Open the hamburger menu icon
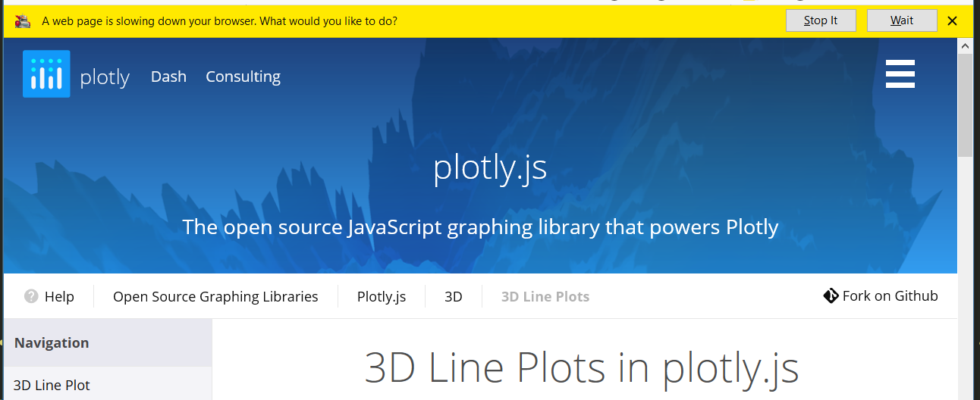Image resolution: width=980 pixels, height=400 pixels. [x=900, y=73]
